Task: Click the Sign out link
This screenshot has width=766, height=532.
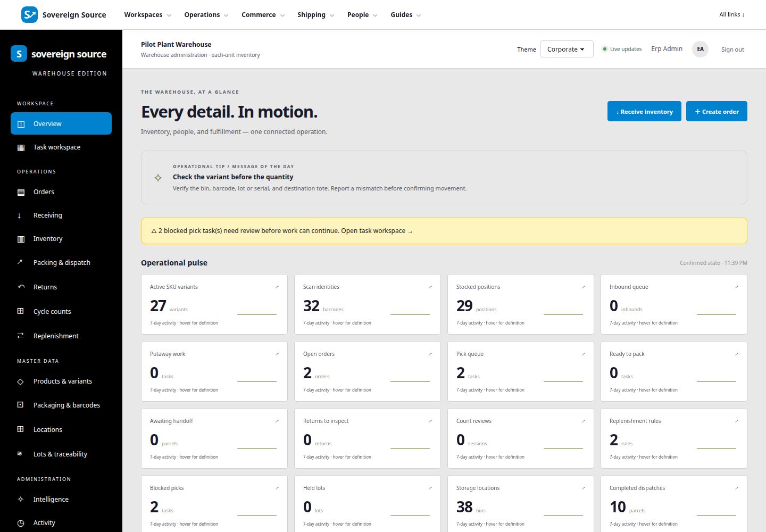Action: pyautogui.click(x=732, y=49)
